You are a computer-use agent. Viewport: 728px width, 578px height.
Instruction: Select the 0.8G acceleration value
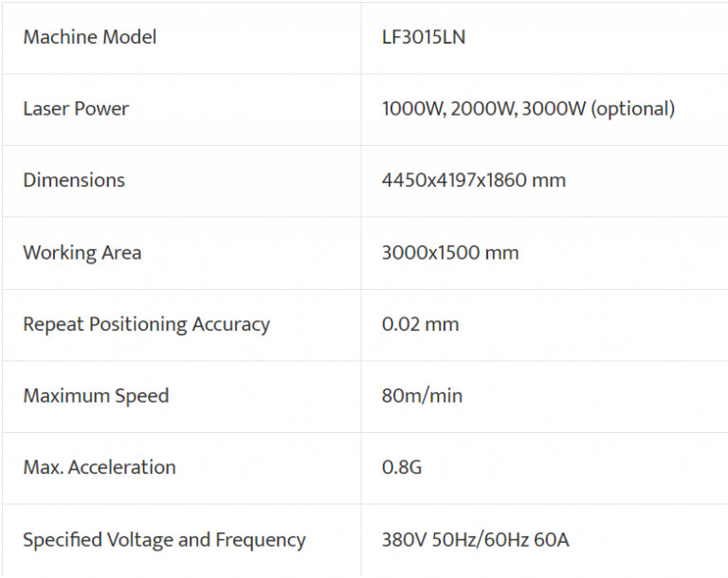(x=402, y=467)
